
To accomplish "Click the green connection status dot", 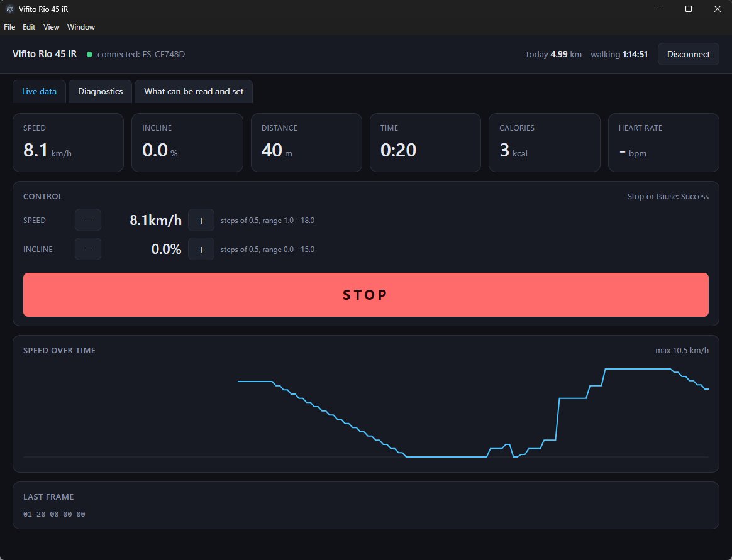I will click(x=90, y=54).
